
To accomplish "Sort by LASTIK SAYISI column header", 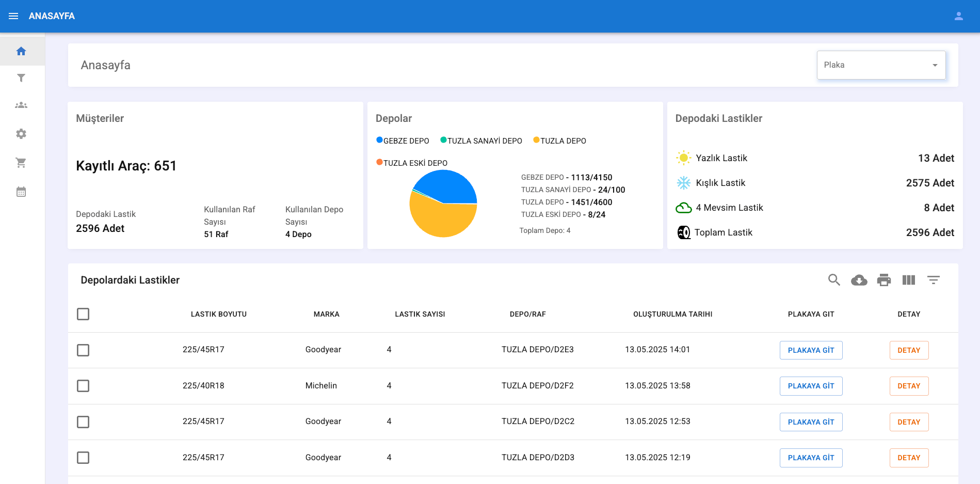I will [x=420, y=314].
